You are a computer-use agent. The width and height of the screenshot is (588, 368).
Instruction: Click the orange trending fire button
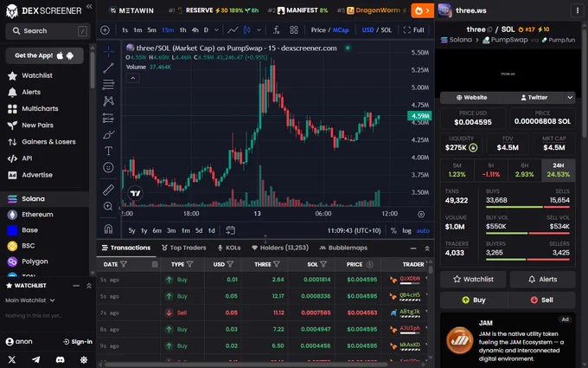422,10
